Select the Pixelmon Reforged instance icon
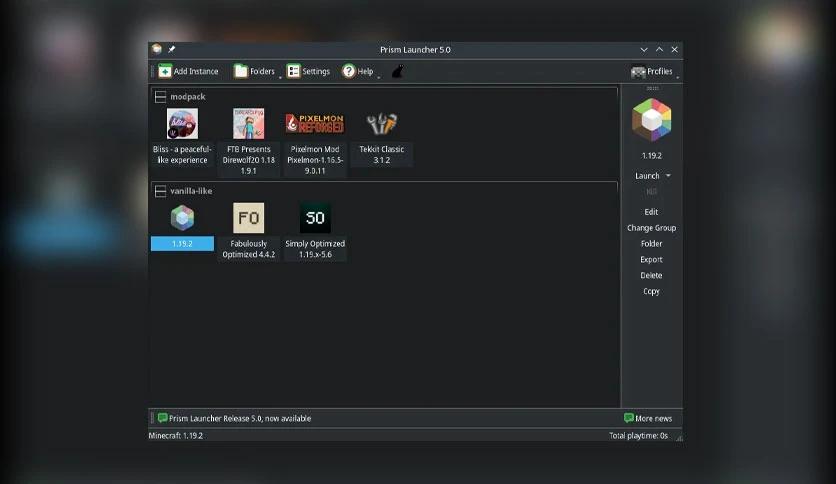Viewport: 836px width, 484px height. point(315,124)
